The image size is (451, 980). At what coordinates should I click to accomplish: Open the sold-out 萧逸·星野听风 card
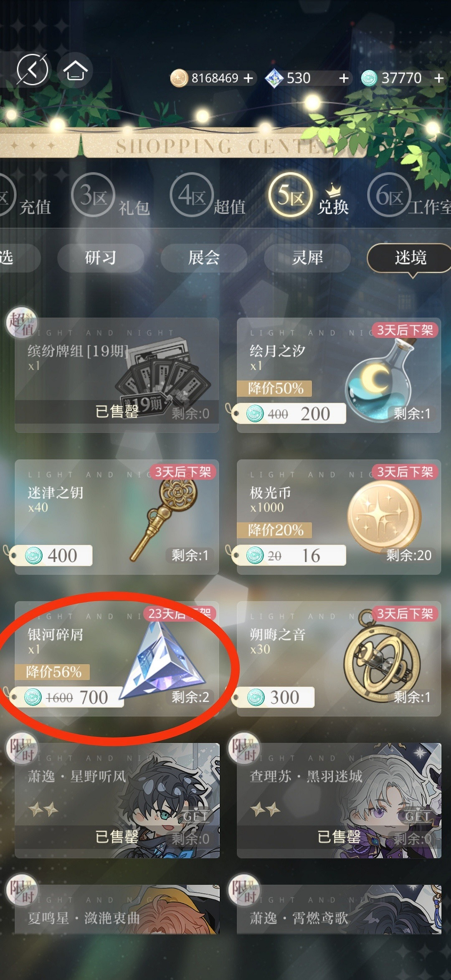tap(117, 800)
